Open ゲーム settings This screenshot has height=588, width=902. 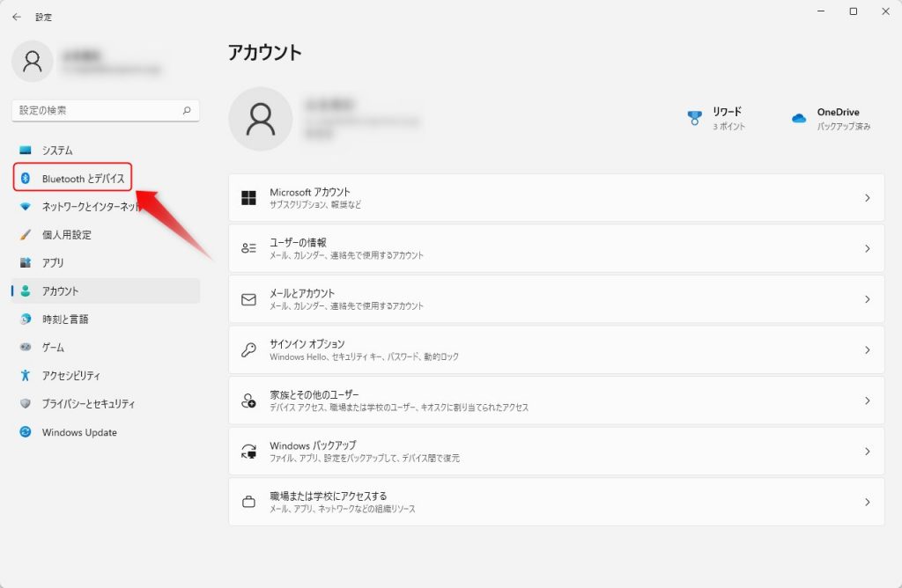106,347
